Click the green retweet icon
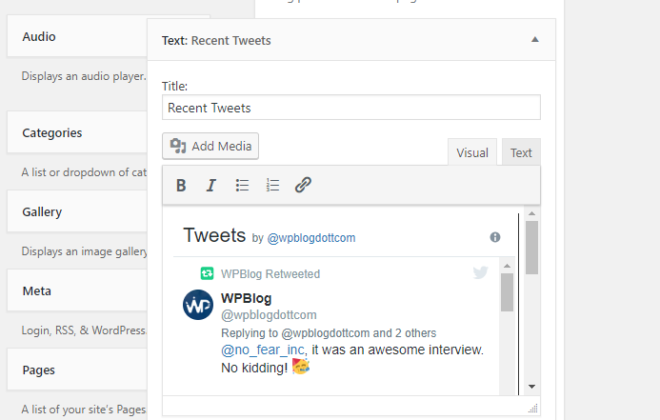This screenshot has width=660, height=420. [x=207, y=274]
